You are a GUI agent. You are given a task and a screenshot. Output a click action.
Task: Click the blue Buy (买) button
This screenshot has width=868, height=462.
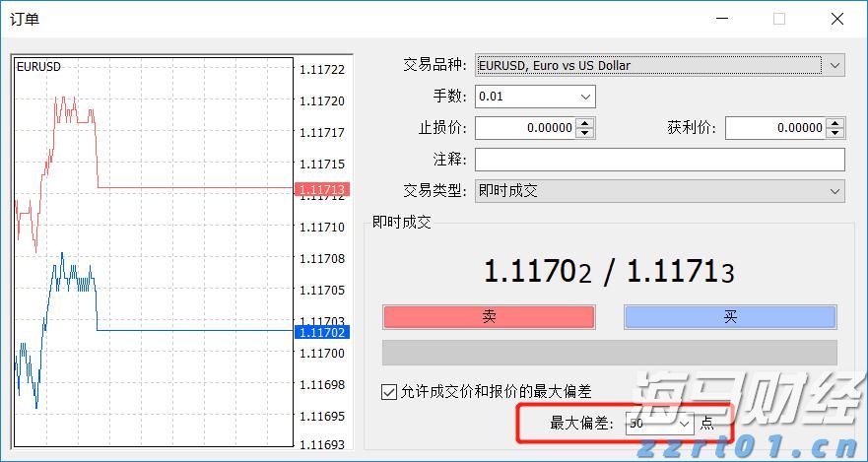coord(730,316)
